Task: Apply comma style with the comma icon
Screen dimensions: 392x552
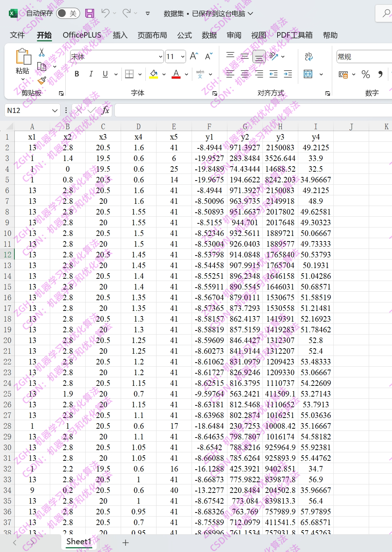Action: coord(380,75)
